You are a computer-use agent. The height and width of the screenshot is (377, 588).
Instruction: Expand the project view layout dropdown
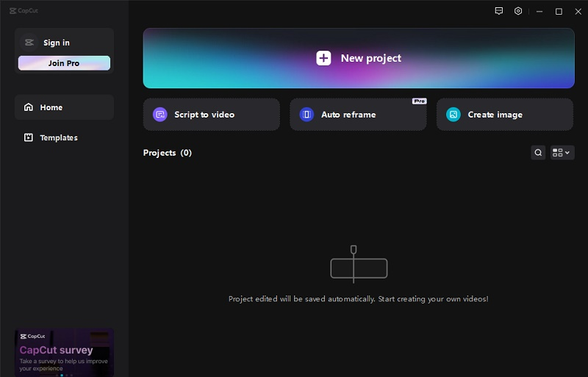click(562, 153)
